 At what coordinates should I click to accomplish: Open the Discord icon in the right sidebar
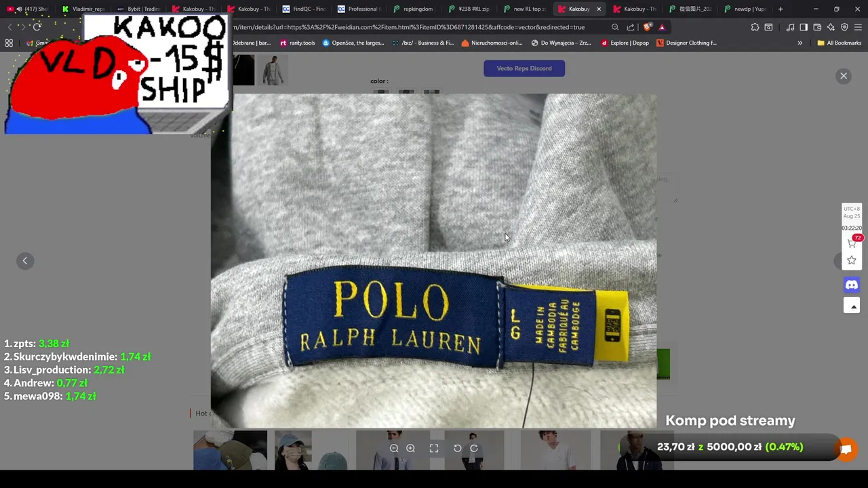click(852, 285)
